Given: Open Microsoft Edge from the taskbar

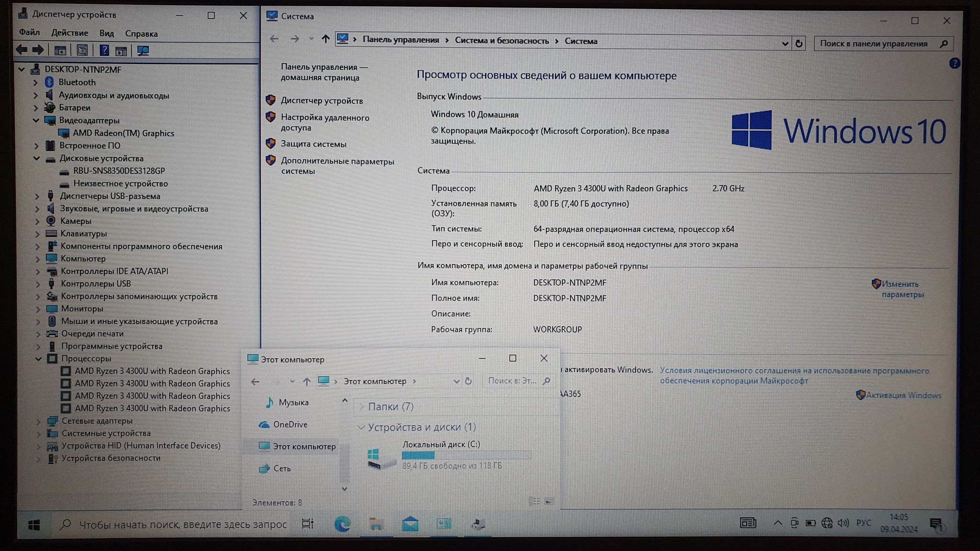Looking at the screenshot, I should click(x=342, y=524).
